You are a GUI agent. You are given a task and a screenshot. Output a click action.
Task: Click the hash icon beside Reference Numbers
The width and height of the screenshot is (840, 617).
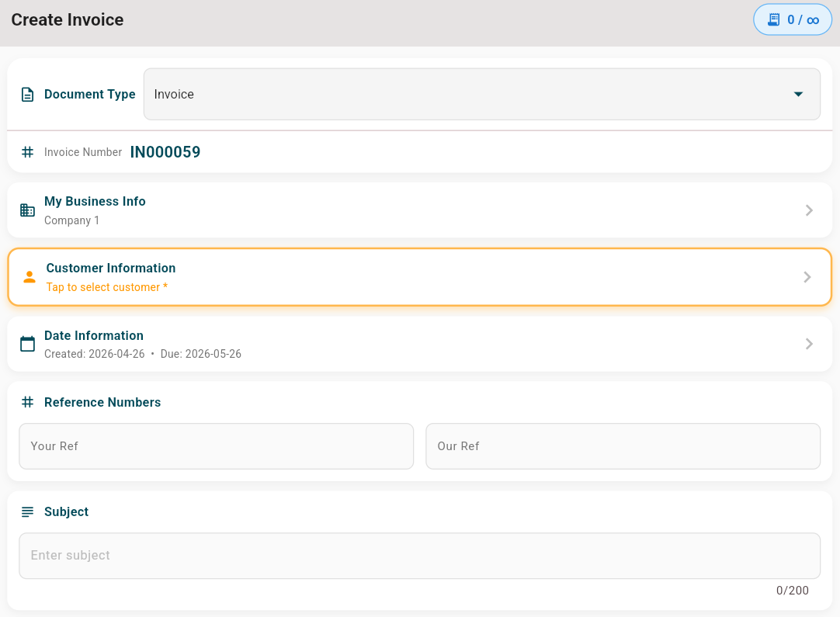click(x=27, y=402)
